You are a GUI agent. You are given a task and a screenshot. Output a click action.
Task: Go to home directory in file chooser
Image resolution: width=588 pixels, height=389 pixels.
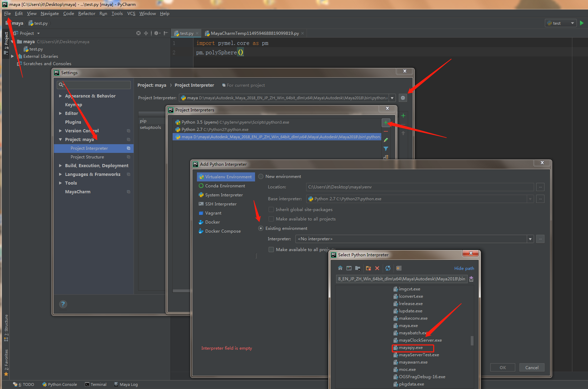[340, 268]
